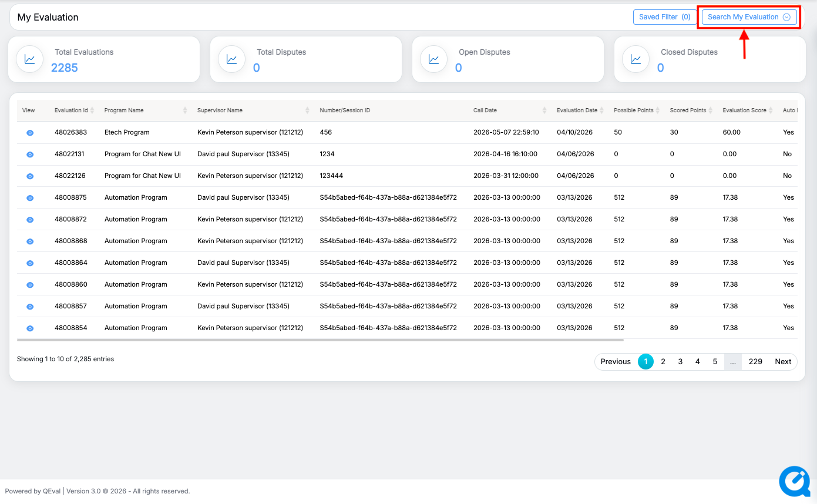Viewport: 817px width, 504px height.
Task: Click the Total Evaluations chart icon
Action: 29,59
